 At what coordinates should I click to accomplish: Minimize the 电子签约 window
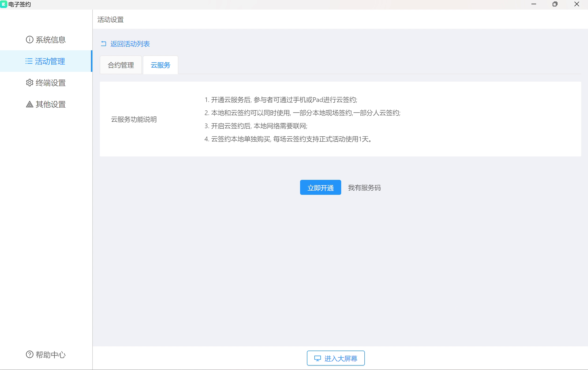534,4
